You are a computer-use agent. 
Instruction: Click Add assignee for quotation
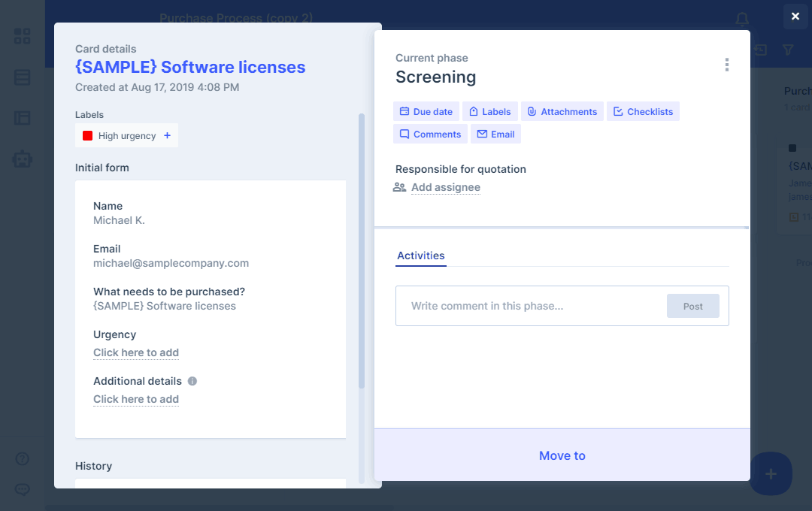point(445,188)
